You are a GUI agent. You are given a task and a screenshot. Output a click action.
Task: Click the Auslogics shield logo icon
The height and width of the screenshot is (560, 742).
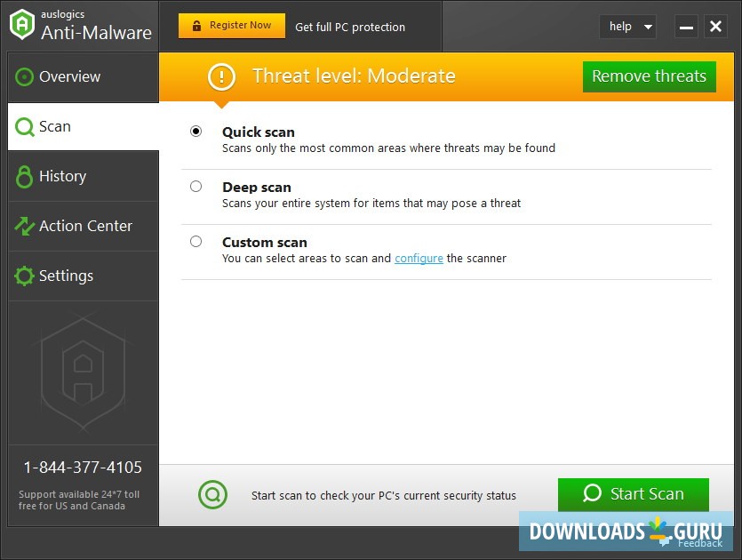point(22,24)
